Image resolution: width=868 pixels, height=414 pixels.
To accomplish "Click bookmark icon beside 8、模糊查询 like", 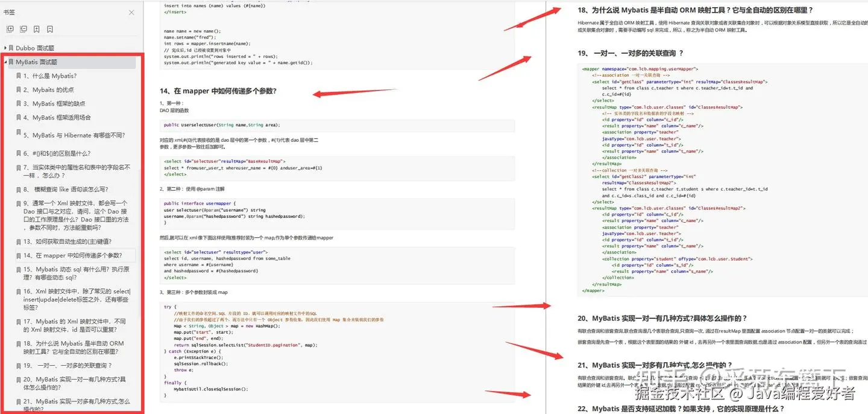I will point(19,189).
